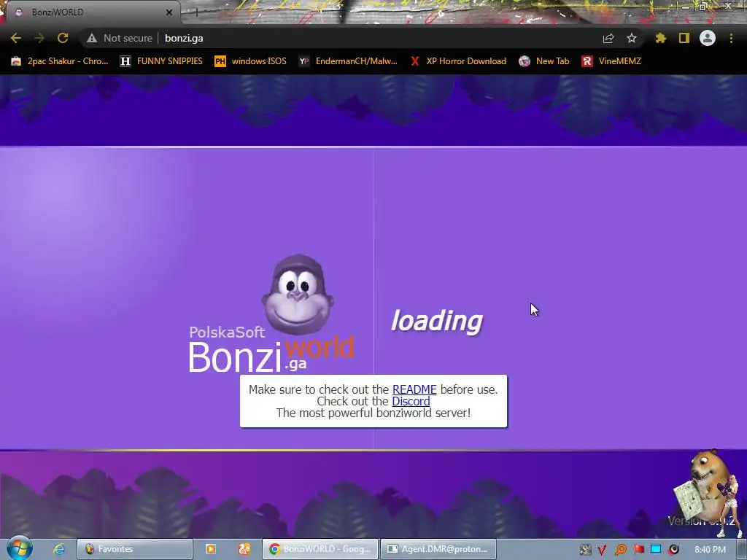Image resolution: width=747 pixels, height=560 pixels.
Task: Open the VineMEMZ bookmark
Action: pos(611,61)
